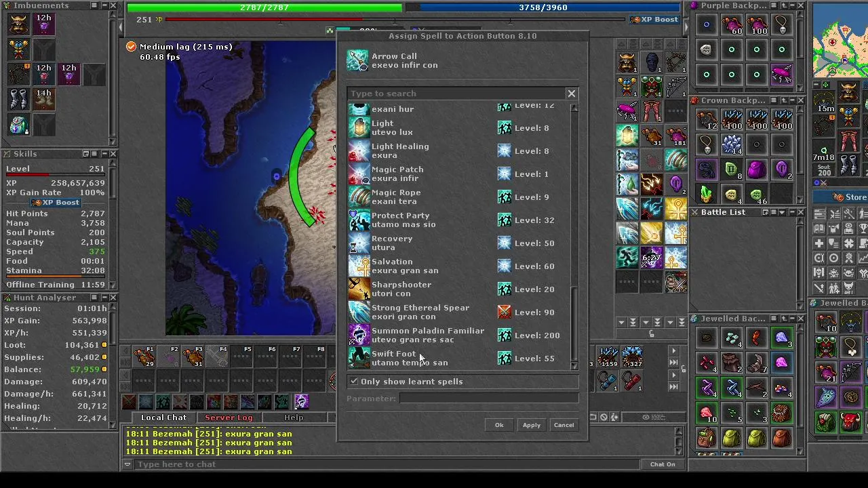Click the green check lag status icon
868x488 pixels.
(131, 47)
